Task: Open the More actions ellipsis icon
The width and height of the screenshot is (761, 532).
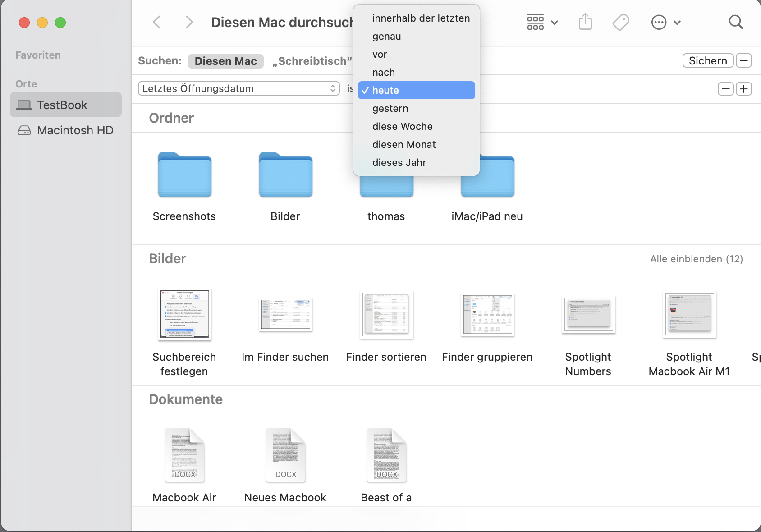Action: 658,22
